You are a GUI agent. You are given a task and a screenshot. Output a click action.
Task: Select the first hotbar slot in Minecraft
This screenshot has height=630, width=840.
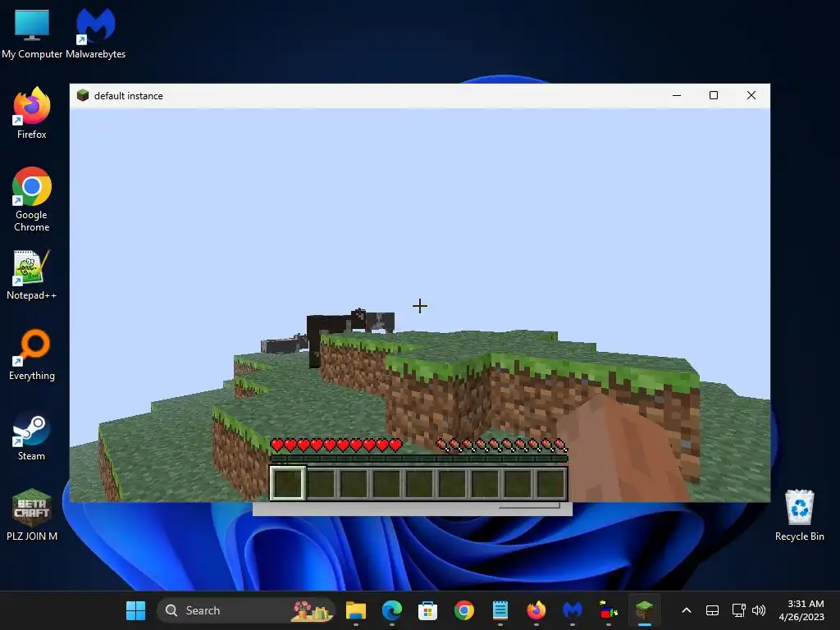(288, 482)
